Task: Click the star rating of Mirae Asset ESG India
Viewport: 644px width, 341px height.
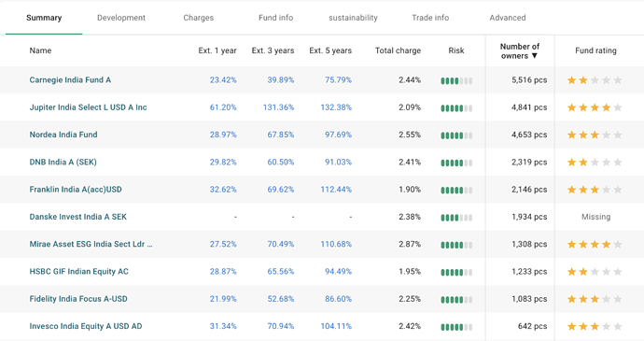Action: [x=595, y=245]
